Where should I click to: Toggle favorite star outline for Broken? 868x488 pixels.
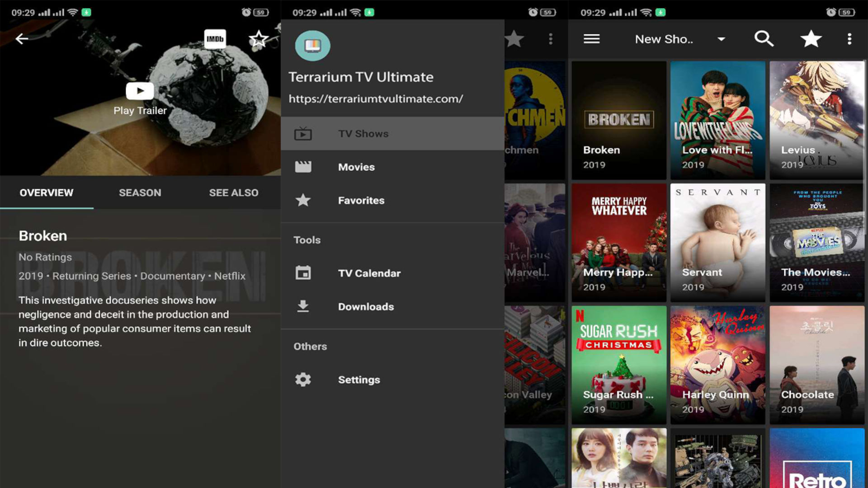click(259, 39)
